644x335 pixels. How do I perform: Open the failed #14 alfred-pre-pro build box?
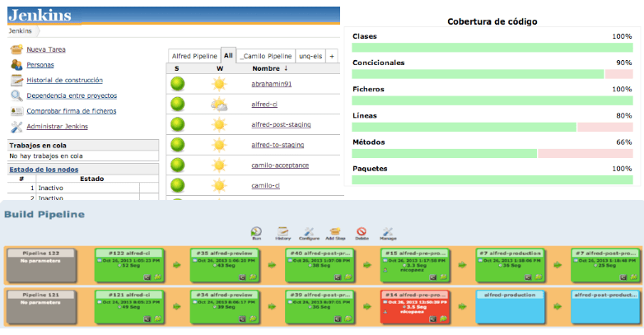[x=415, y=307]
